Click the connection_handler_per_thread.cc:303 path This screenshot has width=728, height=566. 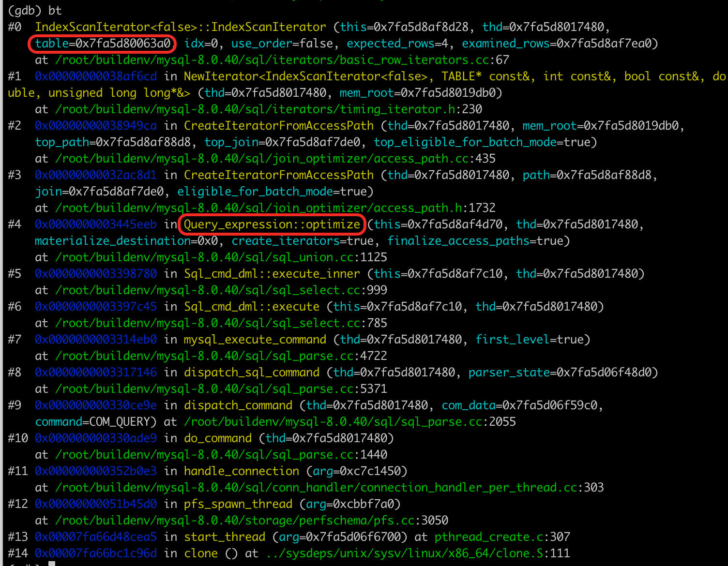(x=329, y=488)
